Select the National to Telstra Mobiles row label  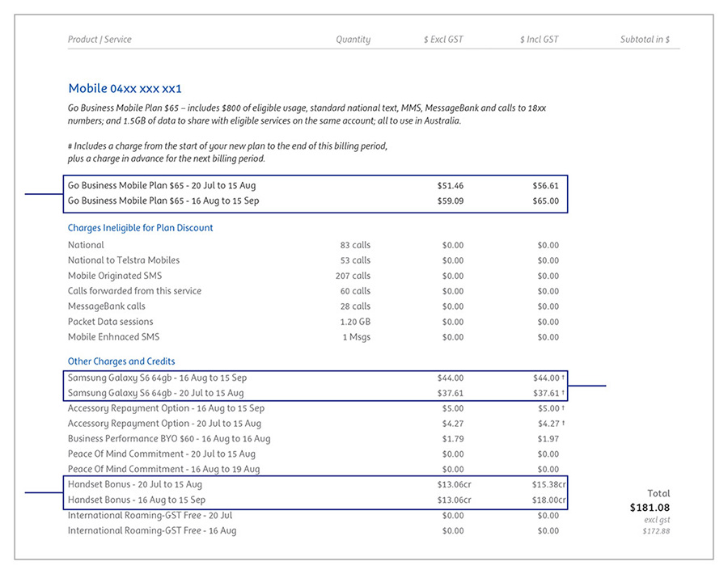(x=124, y=260)
